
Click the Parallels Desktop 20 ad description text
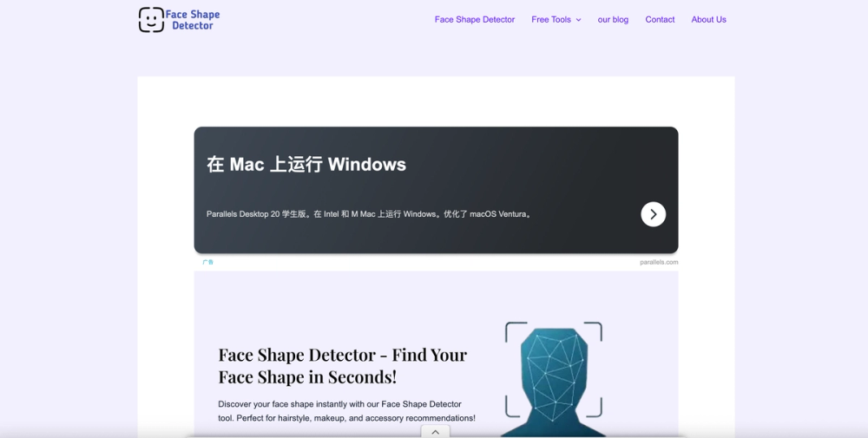369,214
